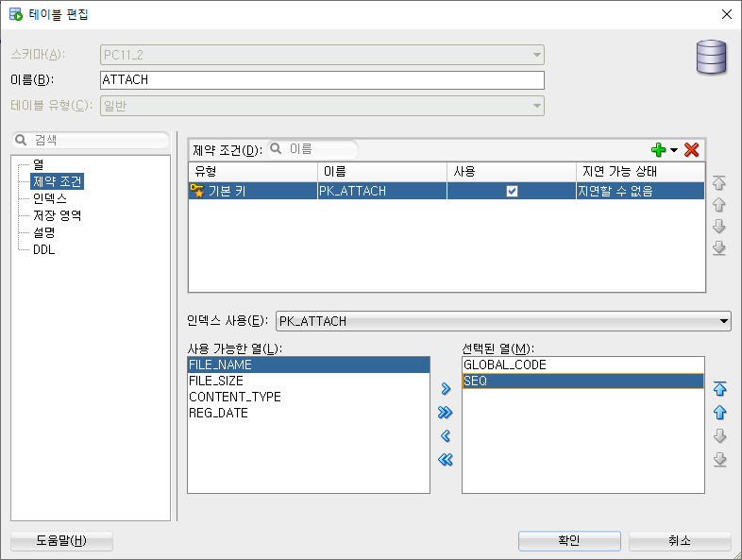Viewport: 742px width, 560px height.
Task: Click constraint name filter field
Action: 312,149
